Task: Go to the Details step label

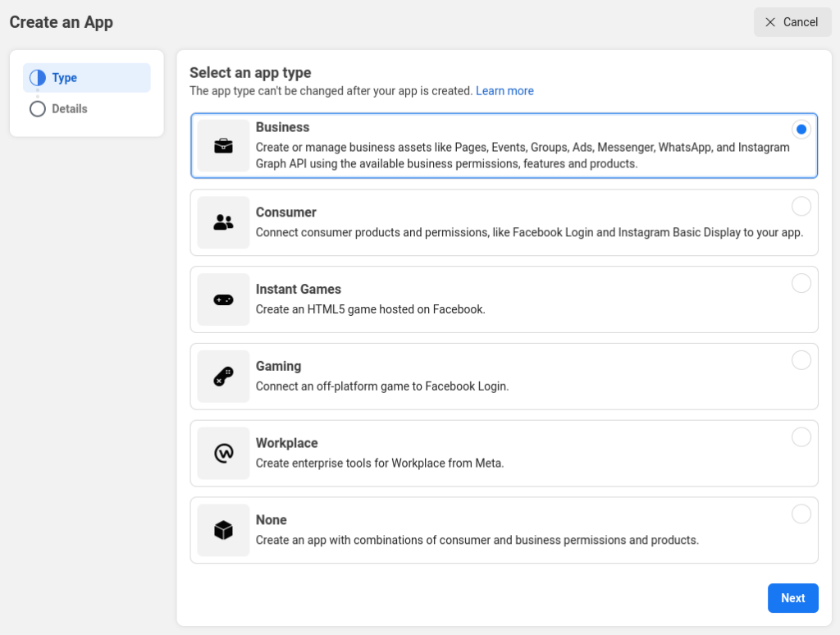Action: (x=70, y=109)
